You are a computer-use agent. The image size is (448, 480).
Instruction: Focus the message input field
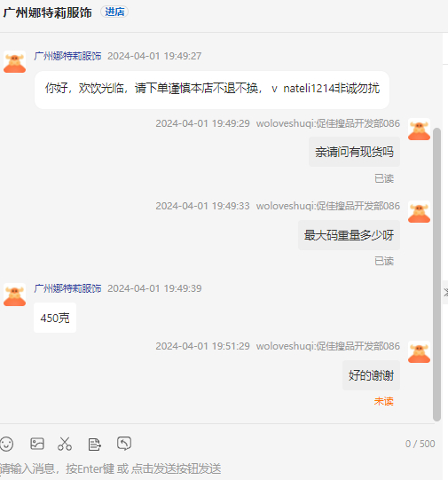217,468
